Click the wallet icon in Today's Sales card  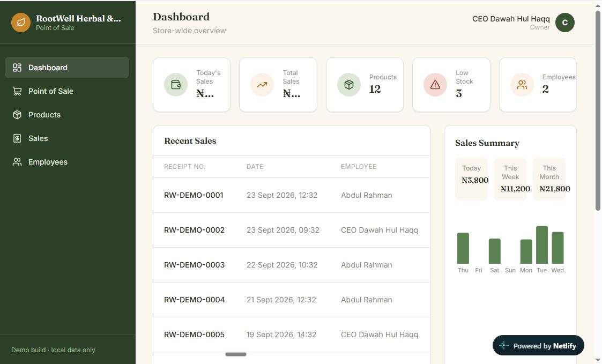coord(176,85)
